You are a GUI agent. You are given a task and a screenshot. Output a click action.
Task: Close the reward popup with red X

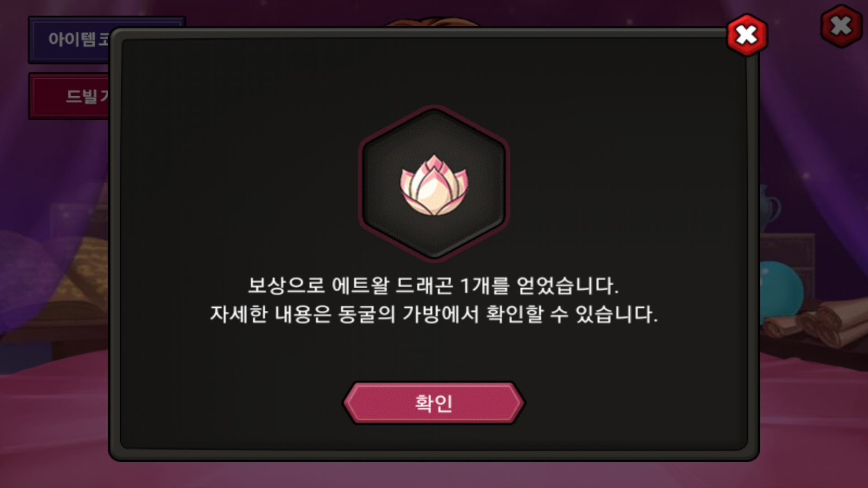[747, 35]
